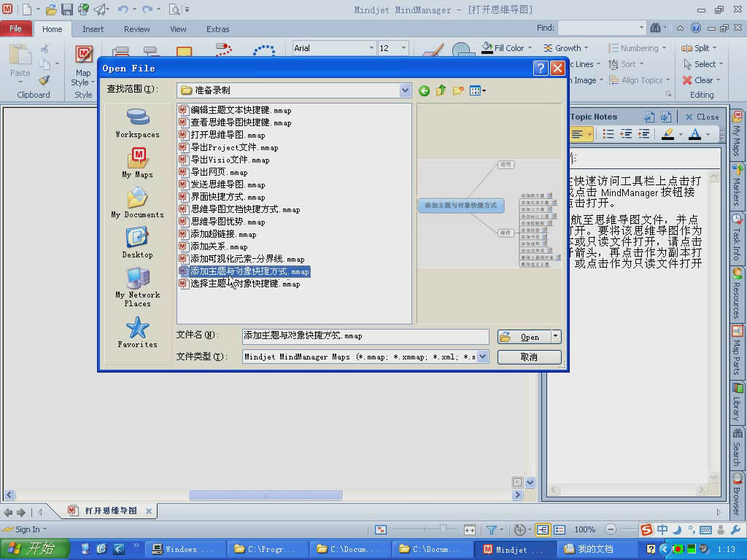Image resolution: width=747 pixels, height=560 pixels.
Task: Click the dialog Help question mark
Action: pos(541,69)
